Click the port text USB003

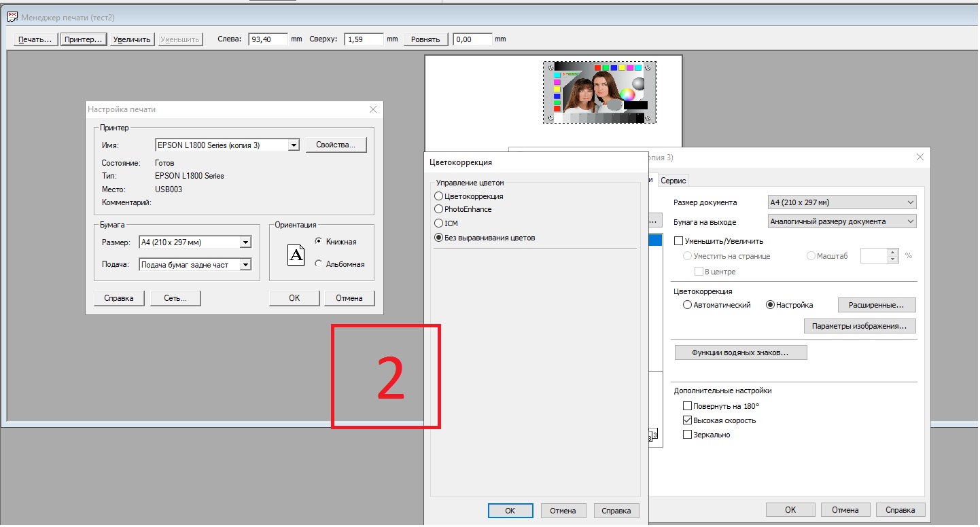pyautogui.click(x=169, y=189)
